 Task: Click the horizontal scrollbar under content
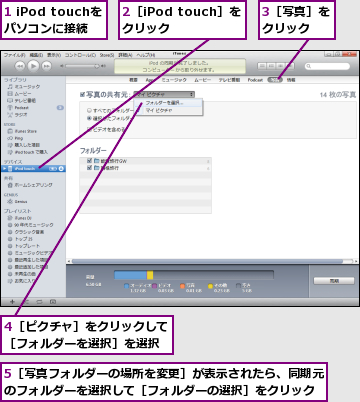click(x=207, y=261)
